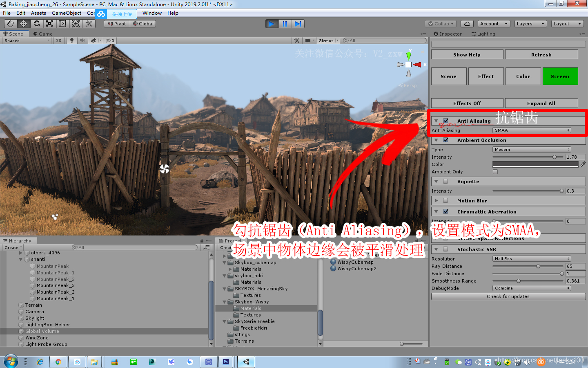
Task: Toggle 2D view mode in the Scene
Action: click(59, 40)
